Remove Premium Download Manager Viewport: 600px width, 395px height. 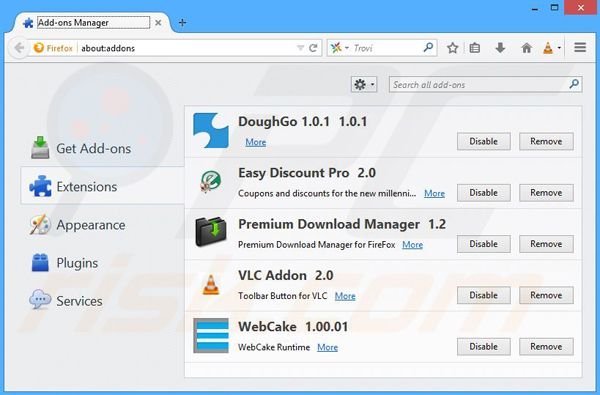point(546,244)
